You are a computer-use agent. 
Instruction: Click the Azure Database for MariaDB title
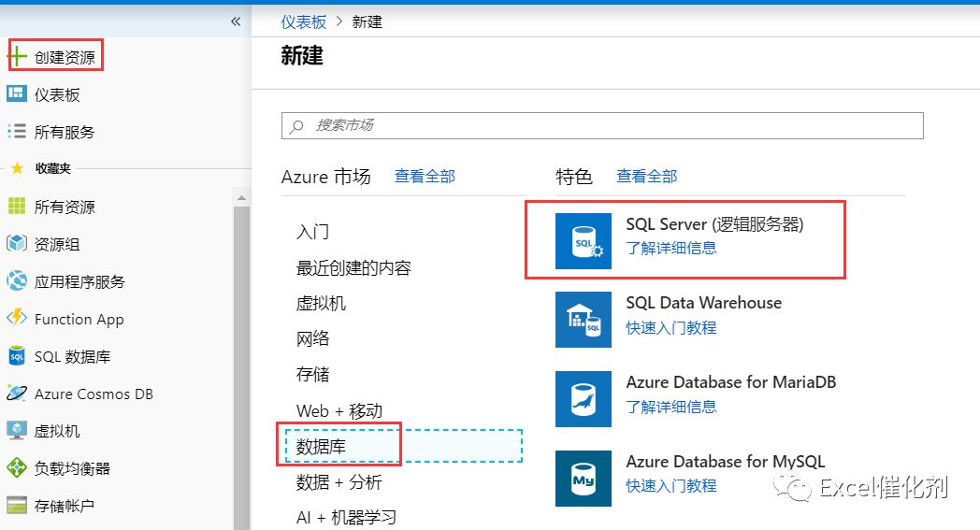[731, 382]
